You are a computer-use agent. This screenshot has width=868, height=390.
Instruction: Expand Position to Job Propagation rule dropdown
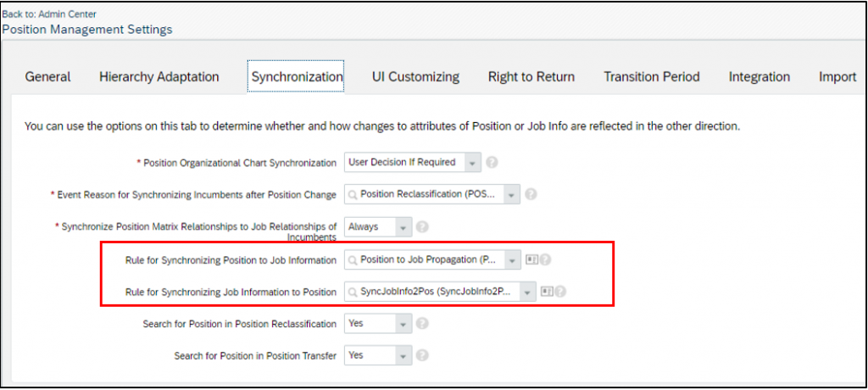pyautogui.click(x=513, y=259)
